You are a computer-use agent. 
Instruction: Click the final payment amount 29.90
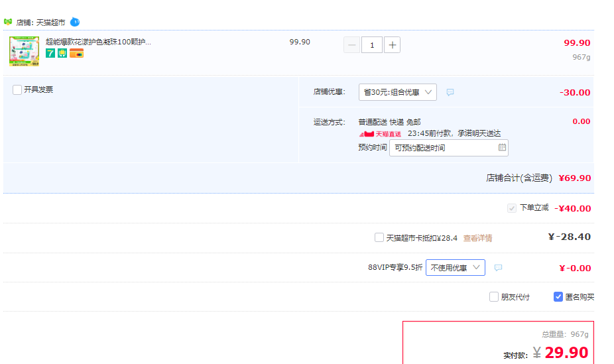566,353
